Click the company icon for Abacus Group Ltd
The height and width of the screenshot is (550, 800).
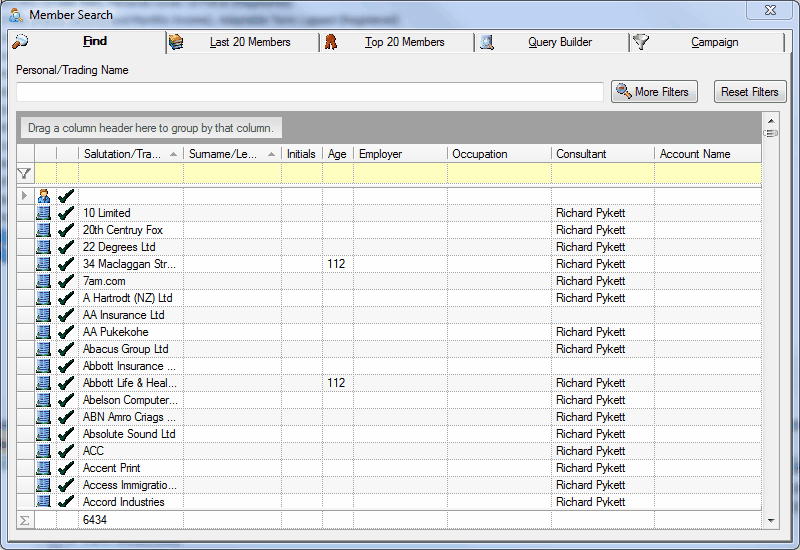point(44,349)
